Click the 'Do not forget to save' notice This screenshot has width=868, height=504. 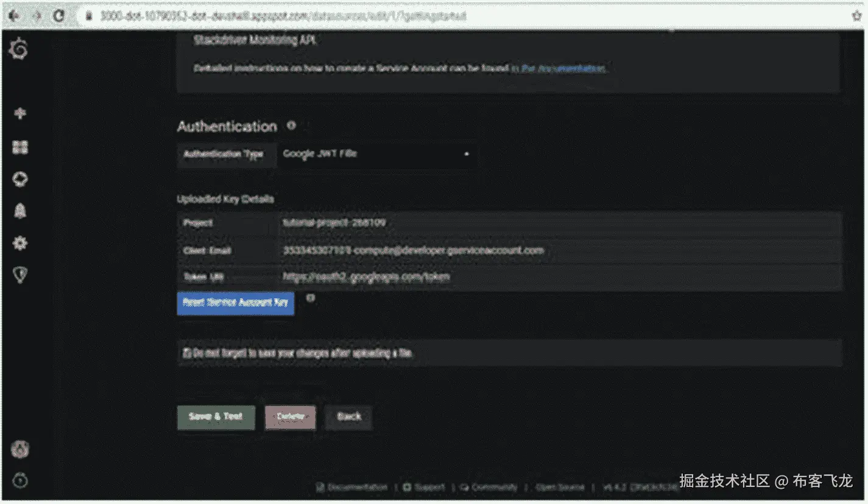(509, 353)
